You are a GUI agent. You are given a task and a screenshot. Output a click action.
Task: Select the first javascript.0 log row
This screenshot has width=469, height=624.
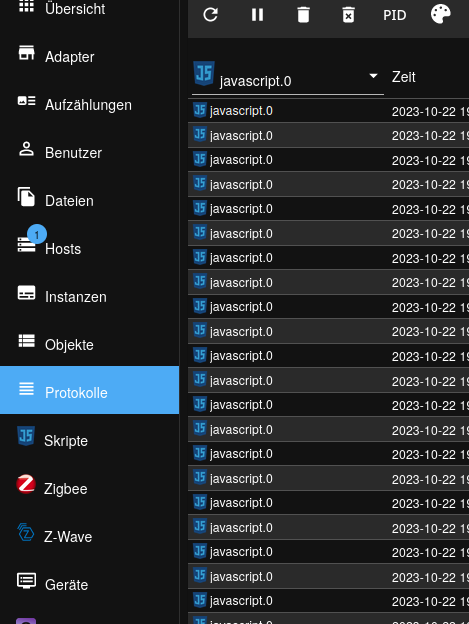329,111
